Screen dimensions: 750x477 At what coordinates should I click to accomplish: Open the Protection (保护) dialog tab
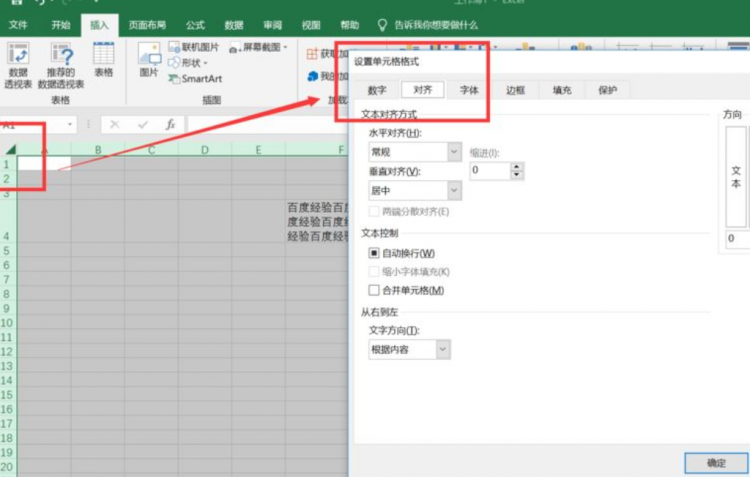pyautogui.click(x=607, y=90)
